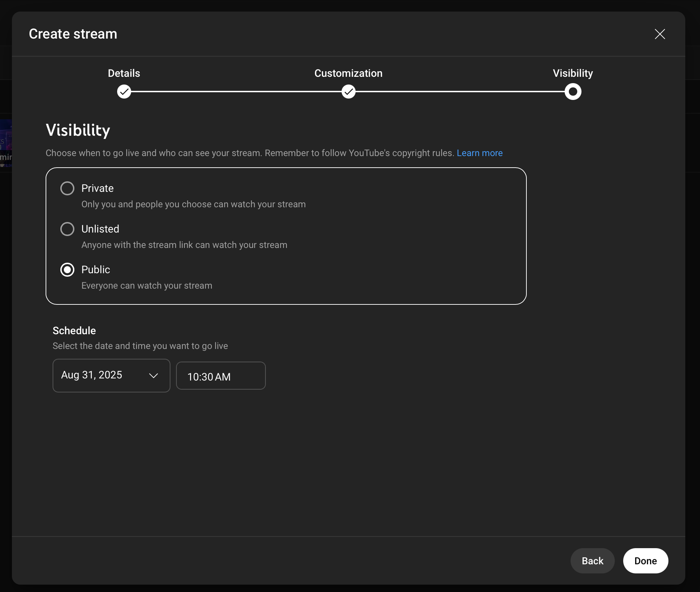Click the 10:30 AM time field
Viewport: 700px width, 592px height.
point(221,376)
